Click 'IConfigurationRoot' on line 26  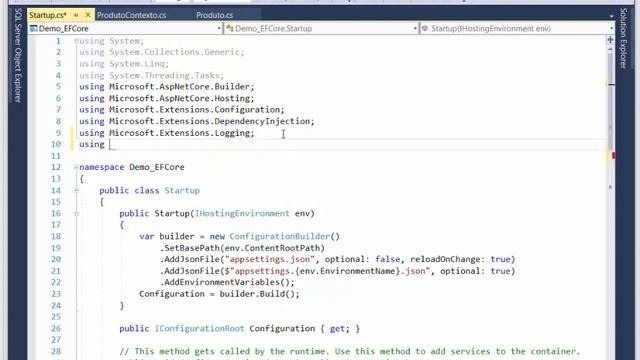tap(199, 329)
